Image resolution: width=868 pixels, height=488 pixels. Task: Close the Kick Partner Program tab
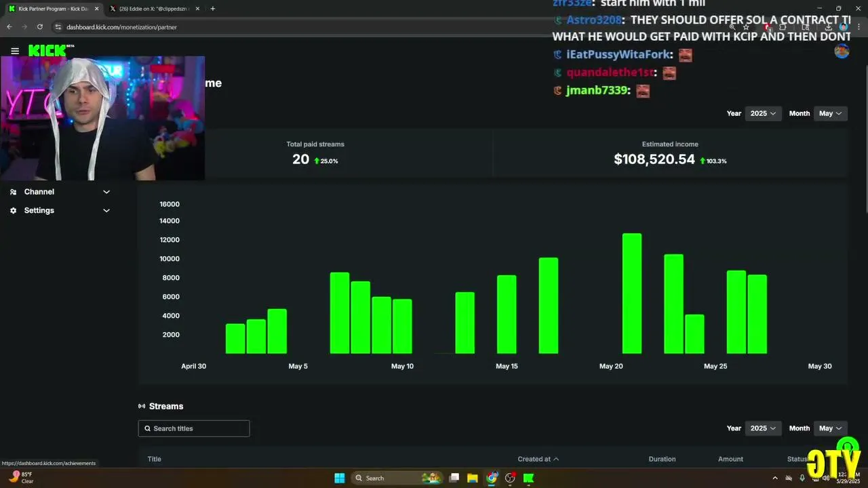(x=96, y=9)
